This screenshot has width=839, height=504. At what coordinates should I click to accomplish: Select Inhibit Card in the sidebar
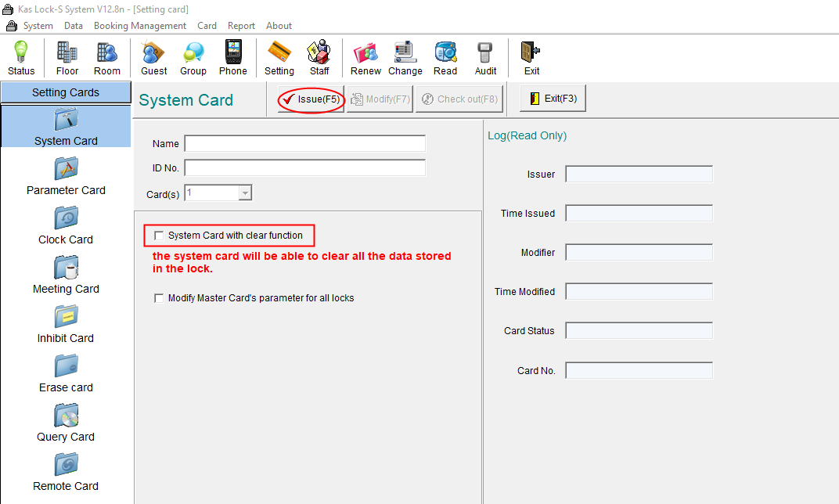66,324
